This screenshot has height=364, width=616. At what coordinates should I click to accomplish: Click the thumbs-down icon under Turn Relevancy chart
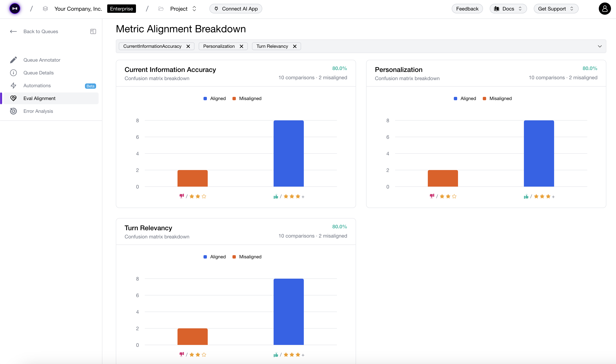pyautogui.click(x=182, y=354)
